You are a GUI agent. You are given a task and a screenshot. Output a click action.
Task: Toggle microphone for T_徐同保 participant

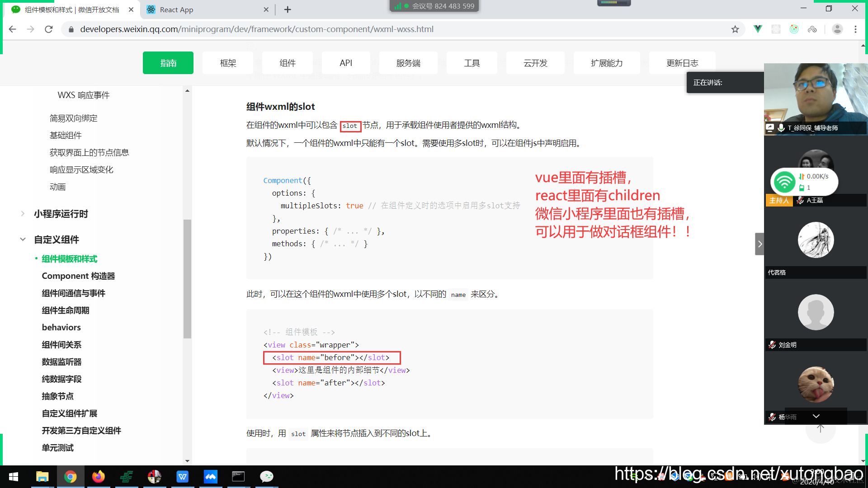pyautogui.click(x=781, y=128)
